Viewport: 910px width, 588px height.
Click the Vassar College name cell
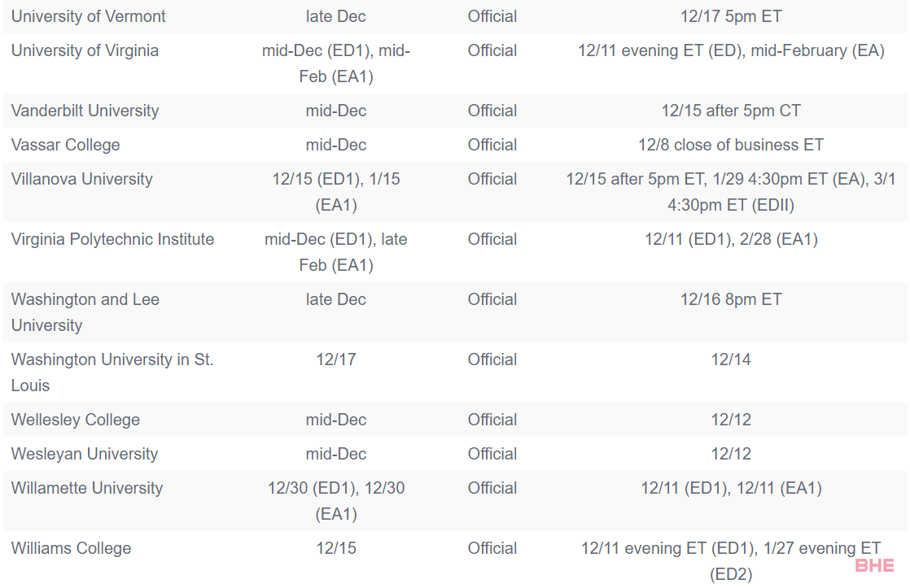coord(66,145)
